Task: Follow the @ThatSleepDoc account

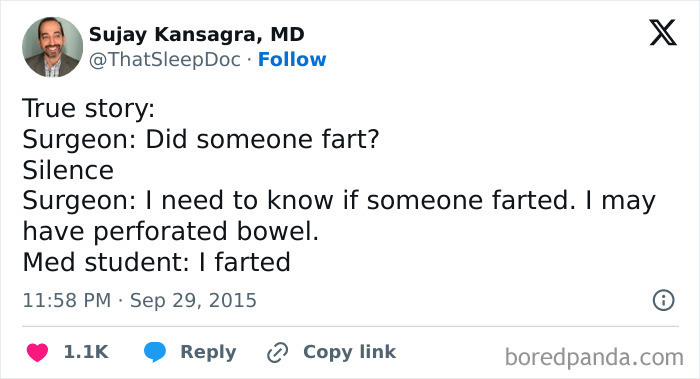Action: 292,59
